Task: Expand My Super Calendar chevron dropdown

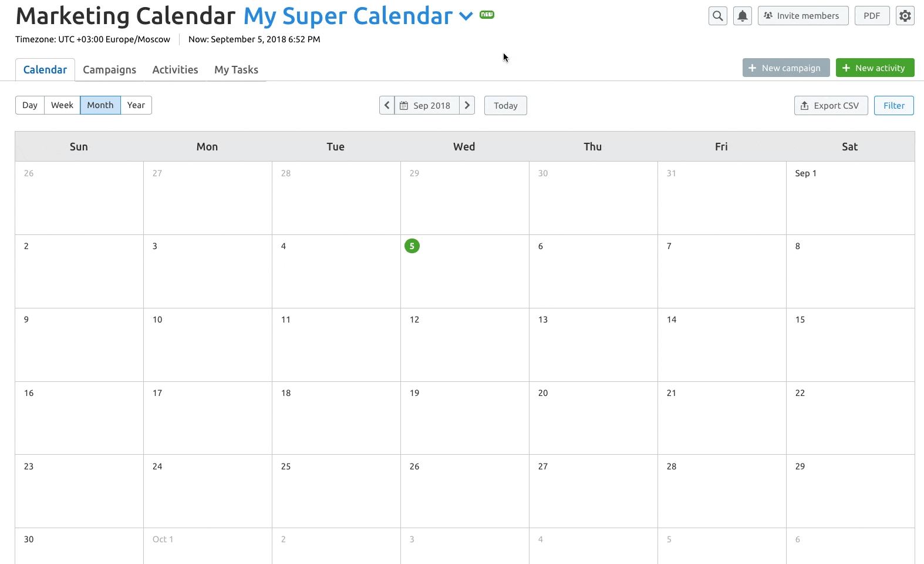Action: coord(466,16)
